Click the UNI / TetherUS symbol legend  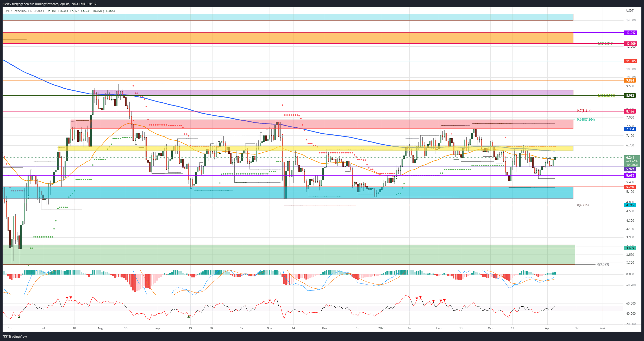click(x=25, y=11)
